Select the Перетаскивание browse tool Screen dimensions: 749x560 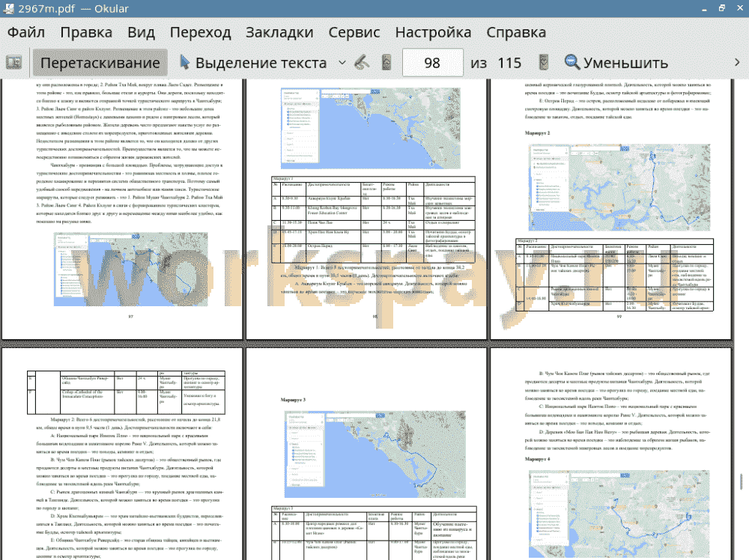pyautogui.click(x=100, y=63)
